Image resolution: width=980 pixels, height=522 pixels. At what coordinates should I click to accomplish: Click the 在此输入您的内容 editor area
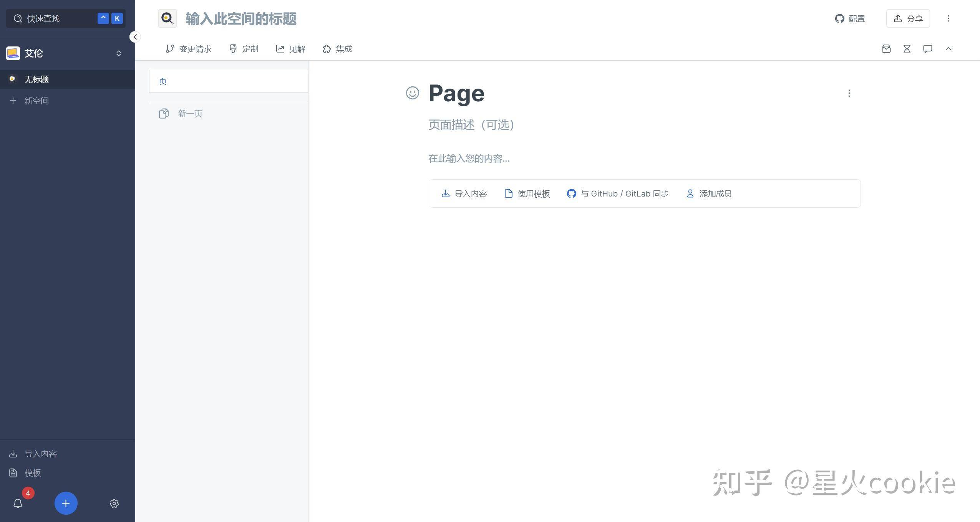(x=469, y=158)
